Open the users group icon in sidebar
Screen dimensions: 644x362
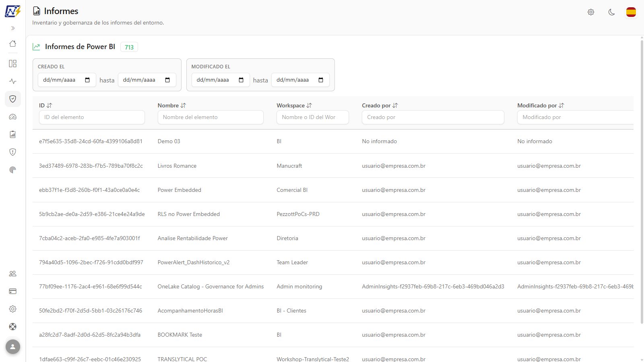[13, 274]
